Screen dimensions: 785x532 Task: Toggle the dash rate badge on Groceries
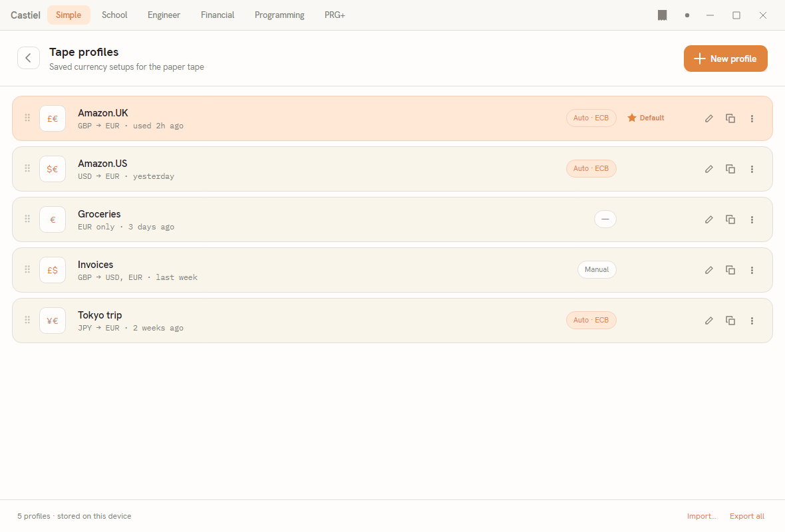[x=605, y=219]
